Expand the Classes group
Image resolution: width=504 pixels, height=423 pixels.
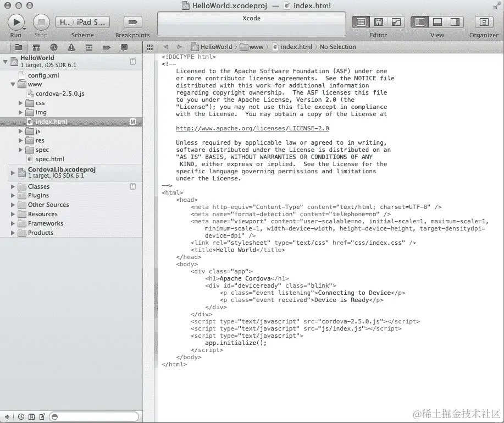point(13,186)
